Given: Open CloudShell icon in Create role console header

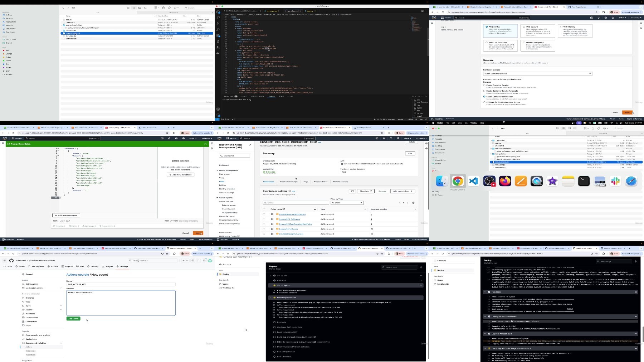Looking at the screenshot, I should [591, 18].
